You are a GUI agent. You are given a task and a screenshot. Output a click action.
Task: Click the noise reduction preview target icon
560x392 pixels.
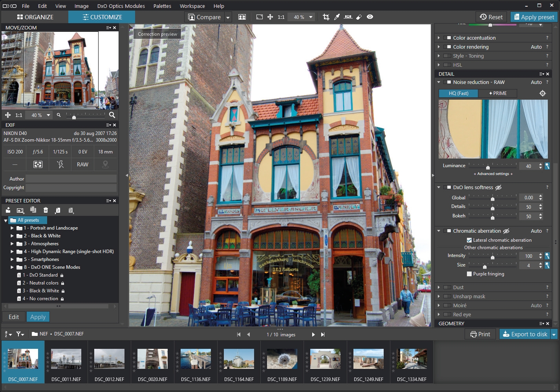coord(542,93)
